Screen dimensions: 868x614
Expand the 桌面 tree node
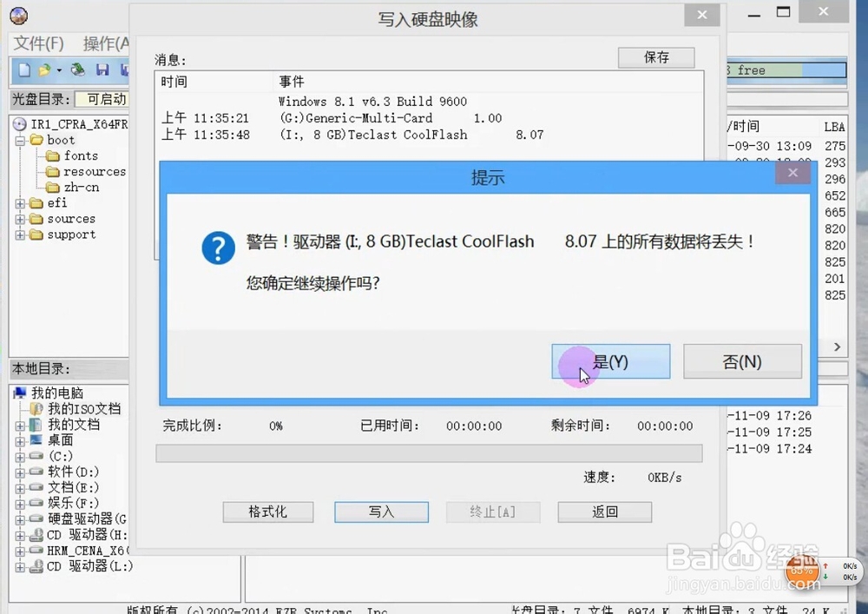(x=21, y=441)
